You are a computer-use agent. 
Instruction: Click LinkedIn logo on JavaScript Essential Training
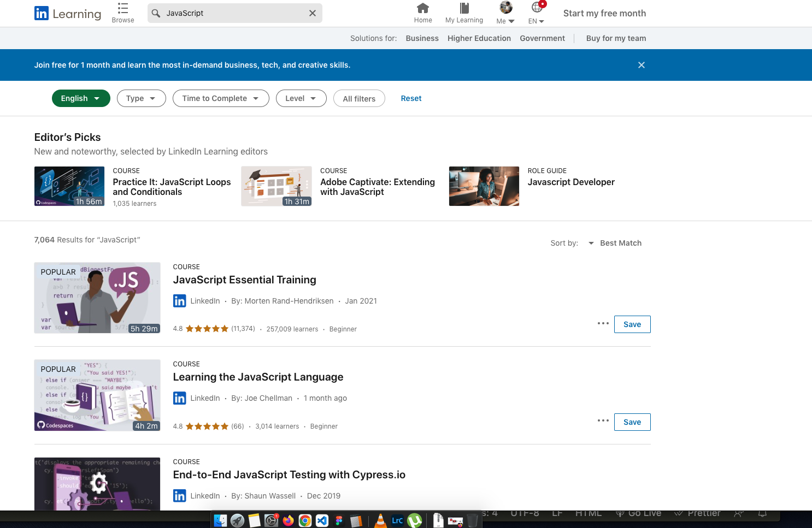tap(179, 301)
